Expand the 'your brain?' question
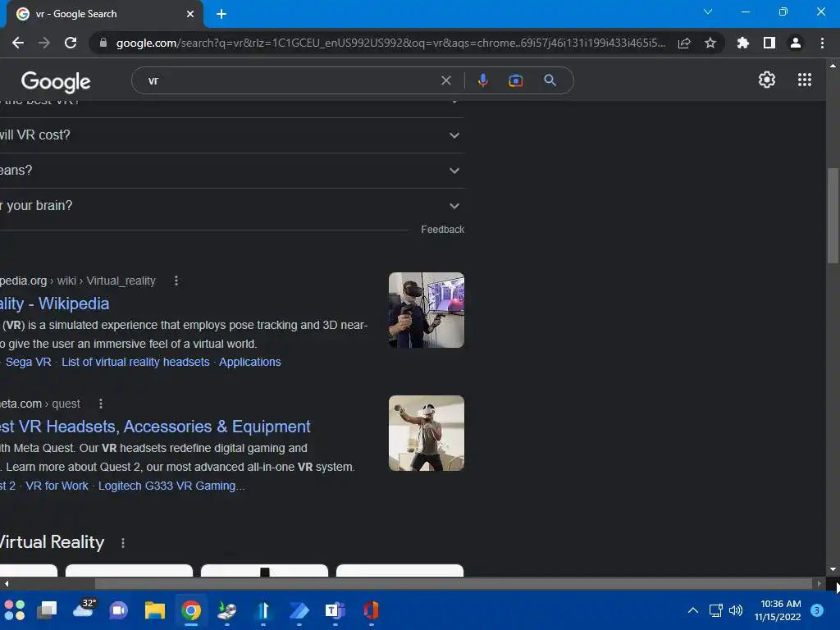 (232, 206)
